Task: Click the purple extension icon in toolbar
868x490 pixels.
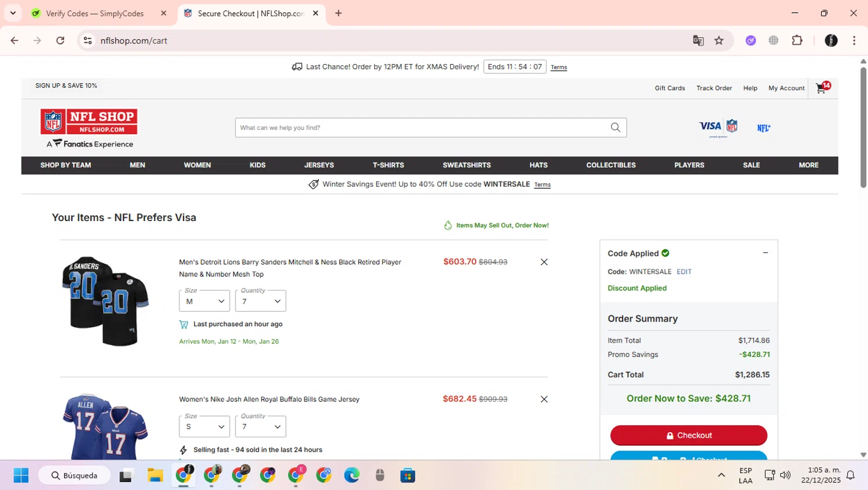Action: click(x=751, y=40)
